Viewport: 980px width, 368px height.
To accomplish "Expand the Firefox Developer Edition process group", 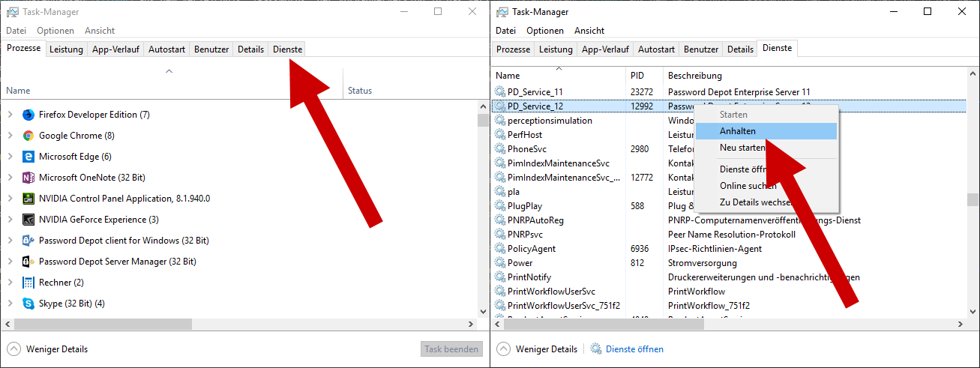I will 10,115.
